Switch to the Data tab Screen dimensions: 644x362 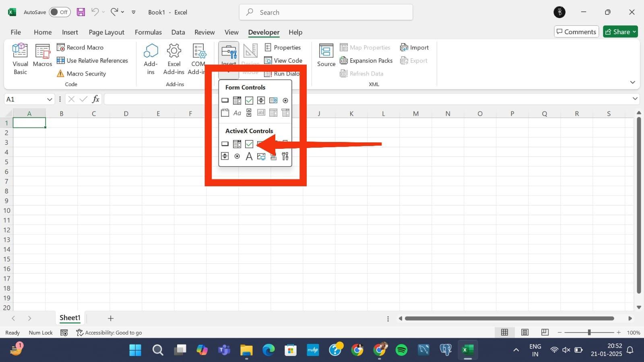[178, 32]
